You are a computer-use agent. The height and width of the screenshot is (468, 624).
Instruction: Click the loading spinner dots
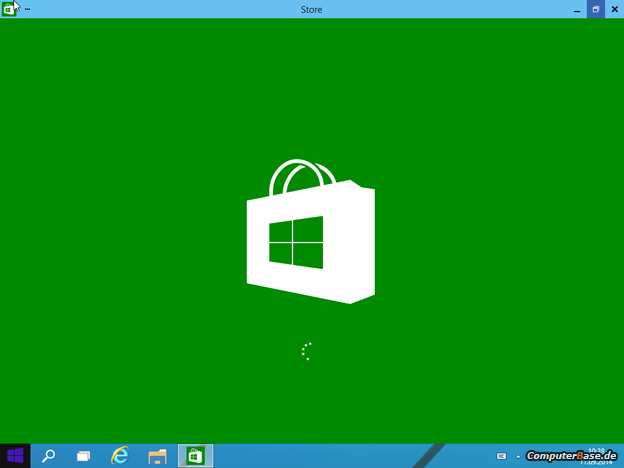[307, 351]
